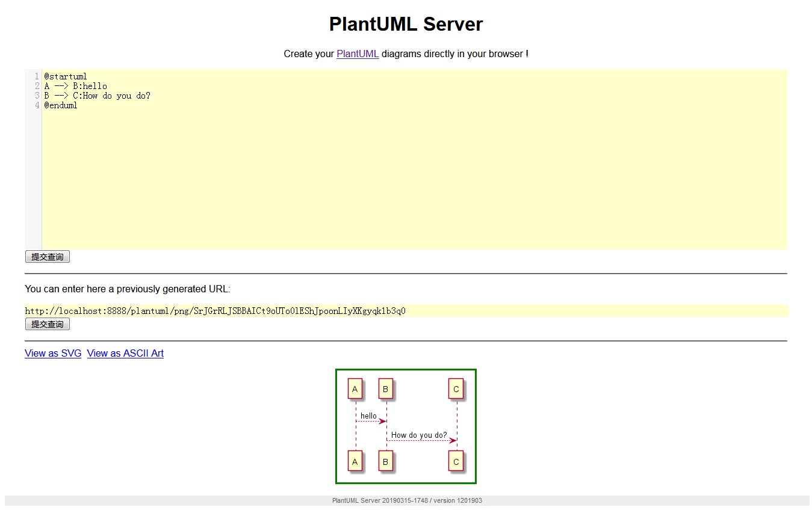
Task: Open the PlantUML hyperlink in the subtitle
Action: 358,54
